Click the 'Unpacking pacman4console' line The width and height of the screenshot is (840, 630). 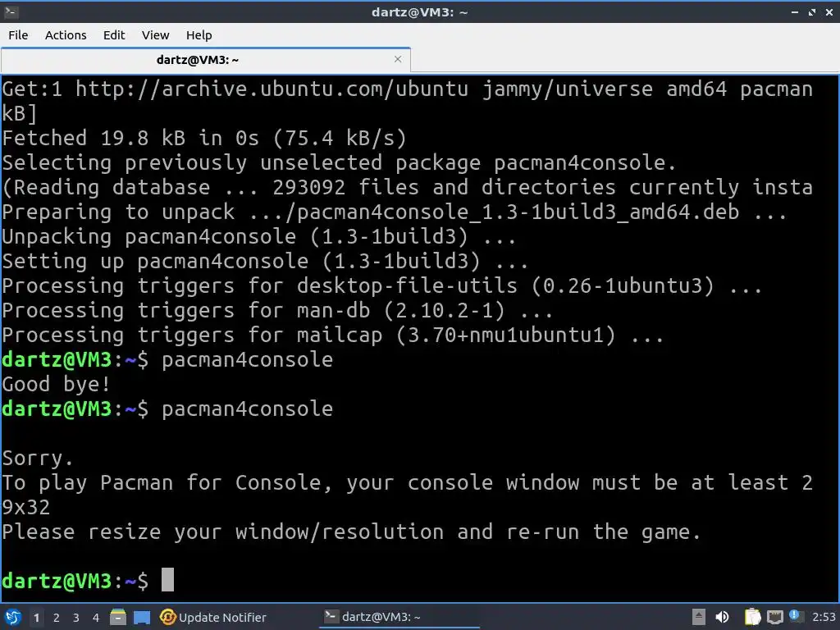click(259, 236)
